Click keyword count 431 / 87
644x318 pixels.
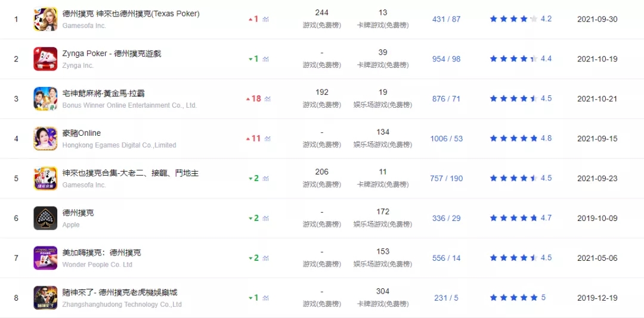[447, 19]
